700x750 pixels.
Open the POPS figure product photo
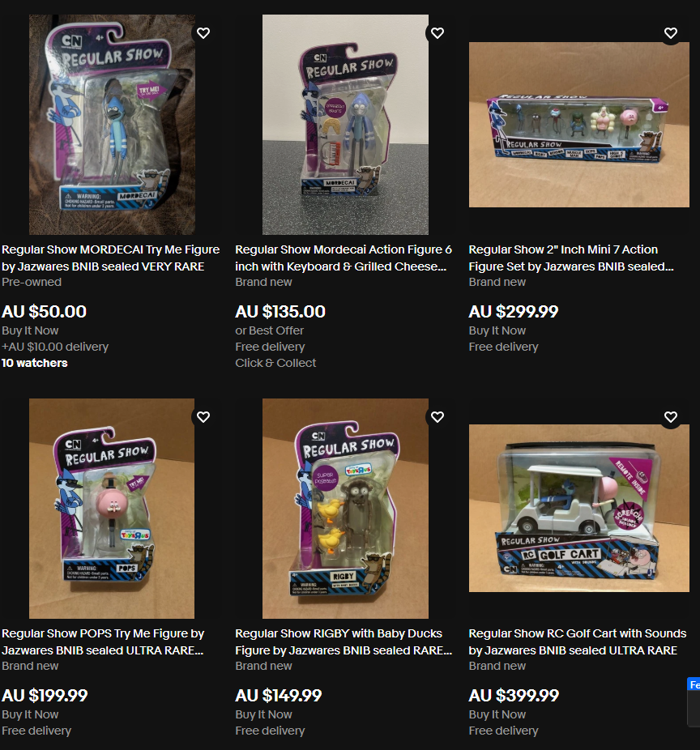(x=112, y=509)
